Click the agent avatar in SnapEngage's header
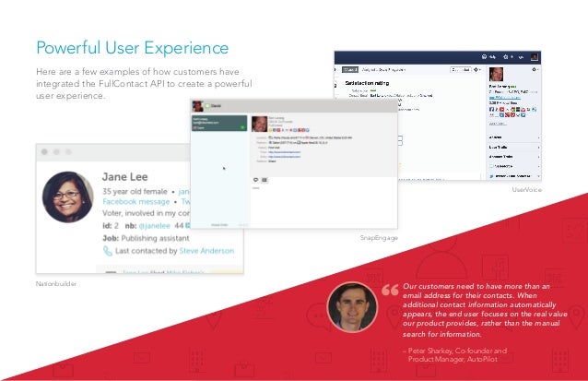The width and height of the screenshot is (588, 381). 197,106
